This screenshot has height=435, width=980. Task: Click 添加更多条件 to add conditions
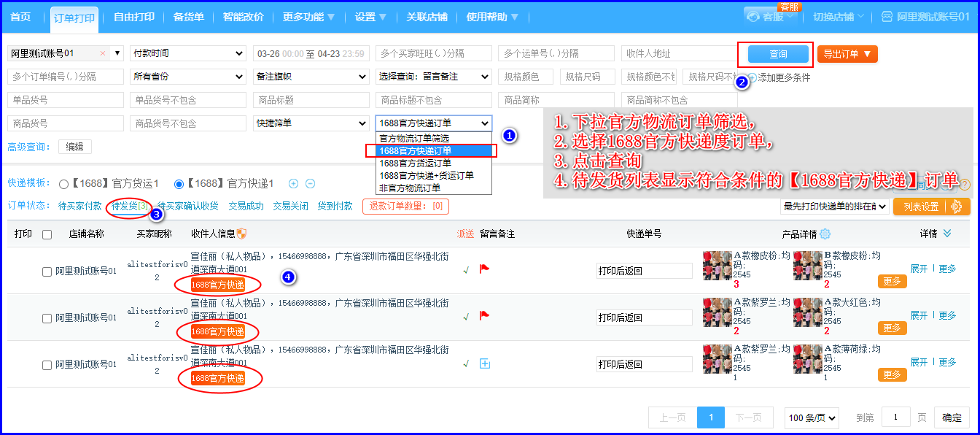click(784, 77)
